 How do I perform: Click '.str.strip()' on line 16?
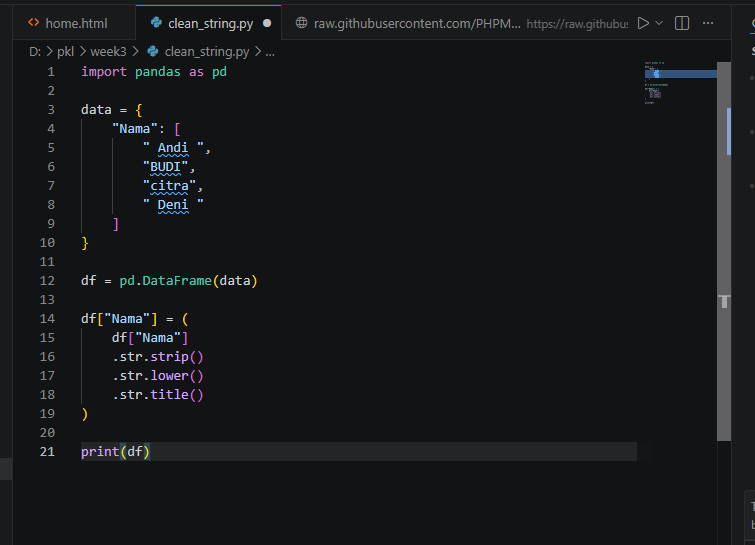(x=158, y=357)
